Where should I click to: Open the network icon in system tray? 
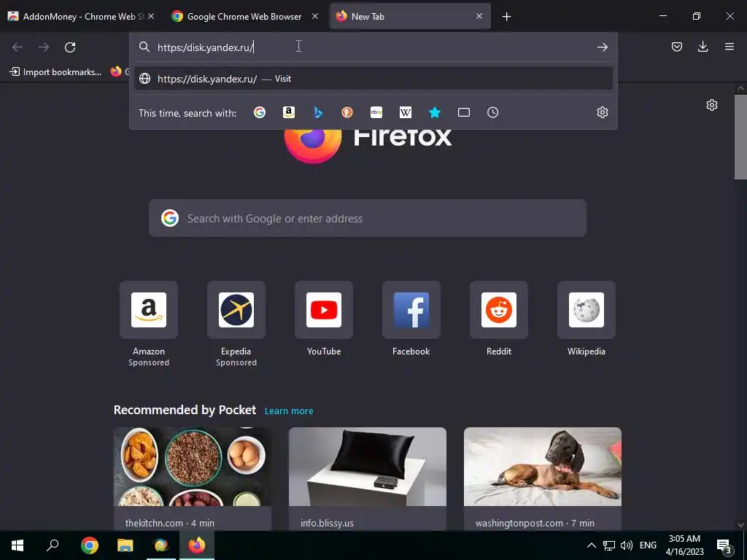tap(609, 545)
